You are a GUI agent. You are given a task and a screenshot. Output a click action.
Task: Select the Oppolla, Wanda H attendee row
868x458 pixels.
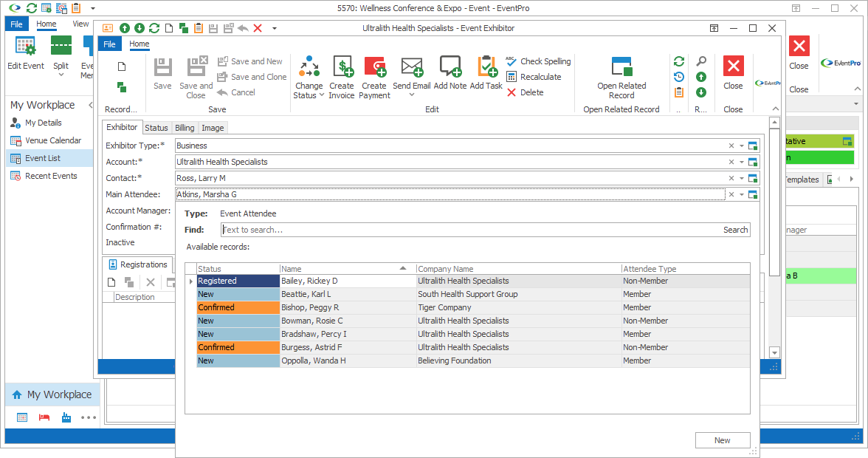(473, 360)
